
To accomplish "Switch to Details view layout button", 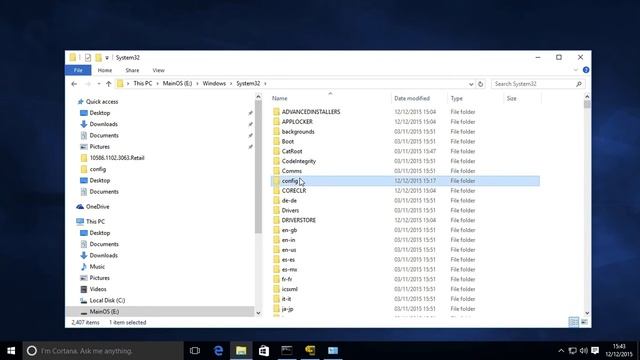I will tap(573, 322).
